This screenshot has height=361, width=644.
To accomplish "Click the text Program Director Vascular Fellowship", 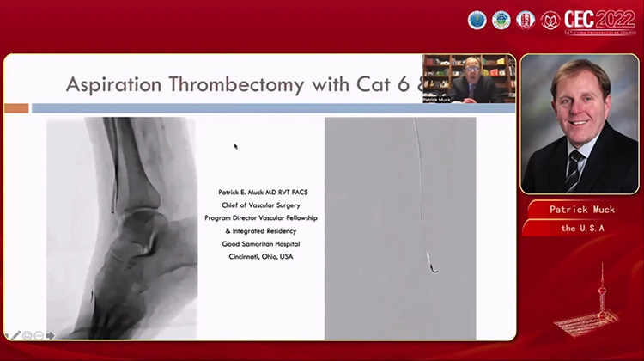I will pos(261,218).
